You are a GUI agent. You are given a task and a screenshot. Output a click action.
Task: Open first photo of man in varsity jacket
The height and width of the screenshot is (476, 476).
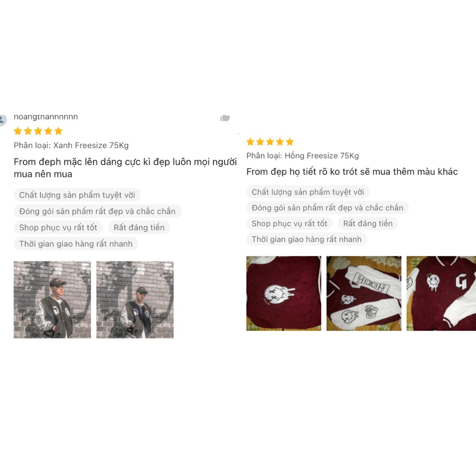point(52,300)
